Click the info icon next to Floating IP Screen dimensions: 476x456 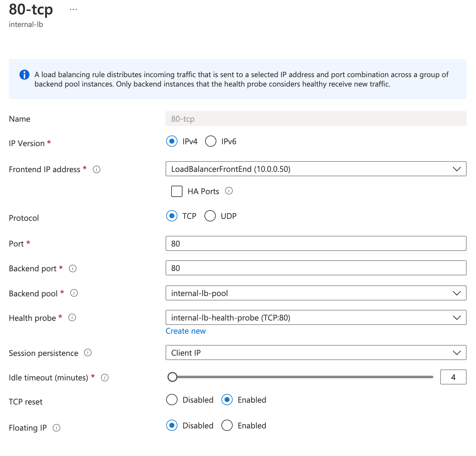click(x=56, y=428)
